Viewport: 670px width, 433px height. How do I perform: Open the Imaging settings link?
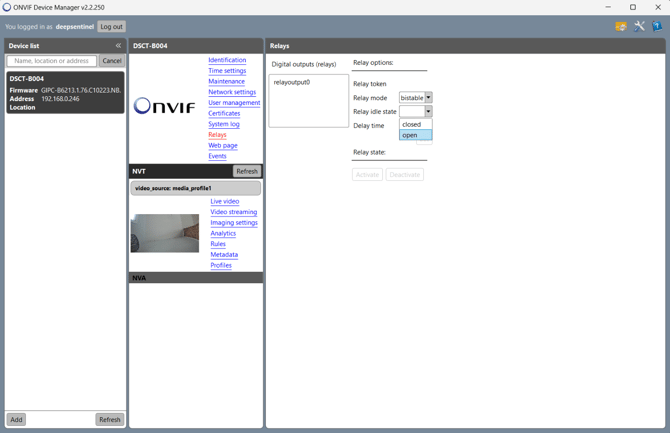tap(234, 223)
